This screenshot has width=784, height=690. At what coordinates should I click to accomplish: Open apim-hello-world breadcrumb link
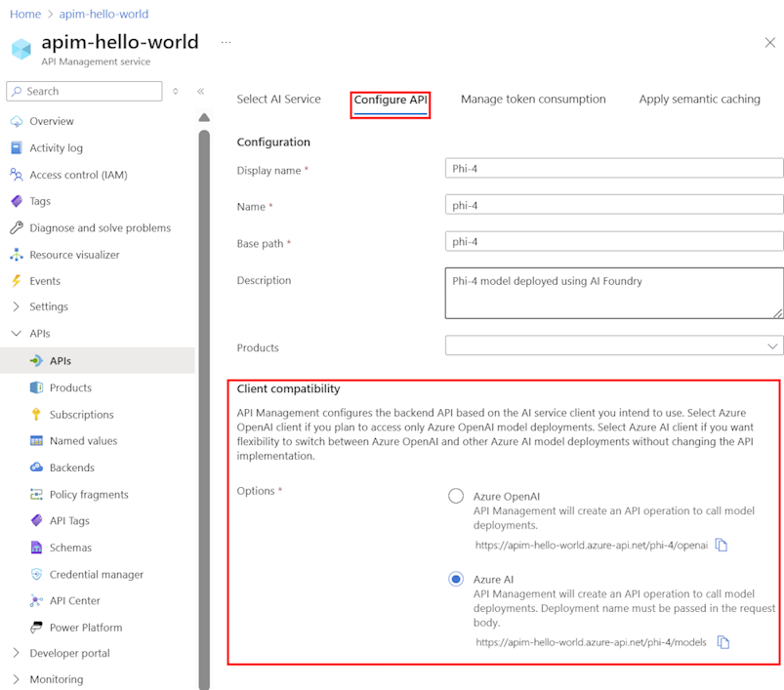[x=103, y=14]
